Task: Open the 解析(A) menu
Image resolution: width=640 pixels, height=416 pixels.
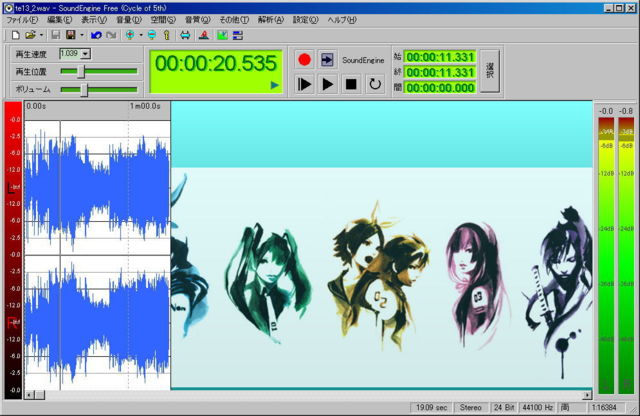Action: click(271, 20)
